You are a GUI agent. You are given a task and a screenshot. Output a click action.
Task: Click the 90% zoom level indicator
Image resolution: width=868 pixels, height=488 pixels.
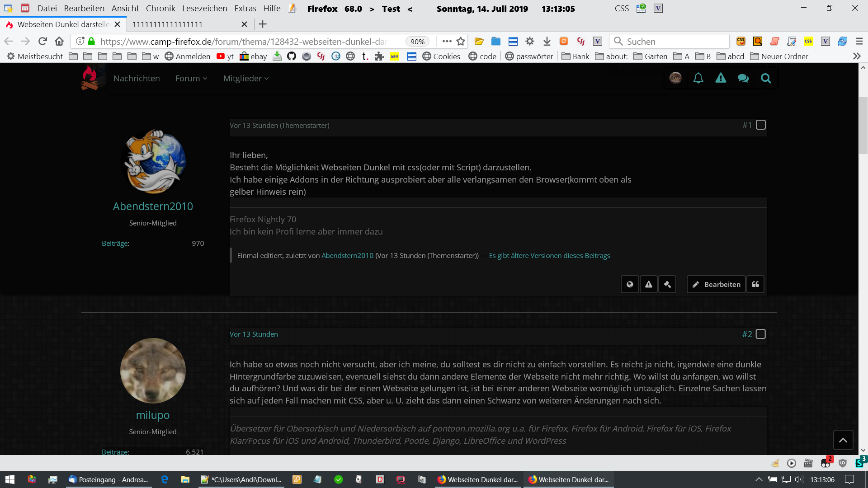[x=417, y=42]
